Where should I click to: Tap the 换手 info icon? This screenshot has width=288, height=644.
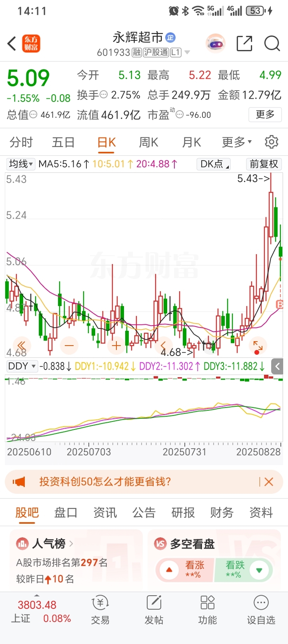click(104, 95)
